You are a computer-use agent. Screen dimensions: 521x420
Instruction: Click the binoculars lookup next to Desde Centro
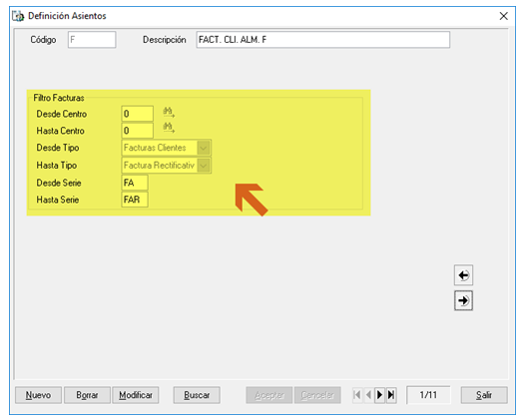169,113
